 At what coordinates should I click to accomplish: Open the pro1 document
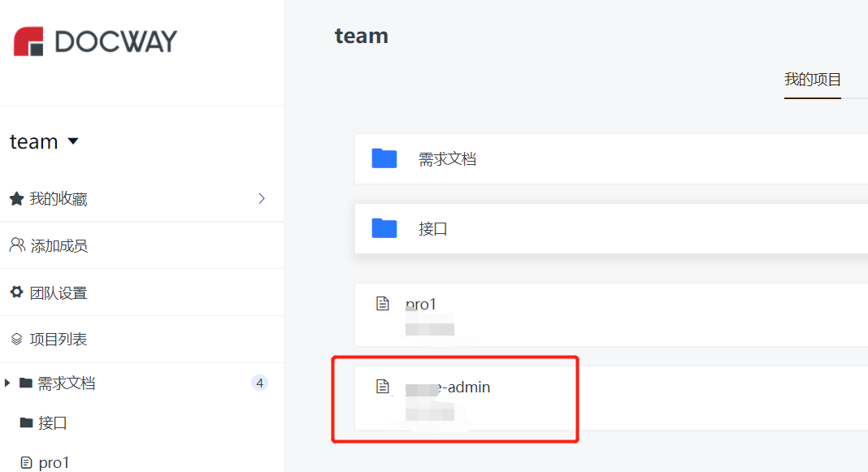(x=421, y=303)
